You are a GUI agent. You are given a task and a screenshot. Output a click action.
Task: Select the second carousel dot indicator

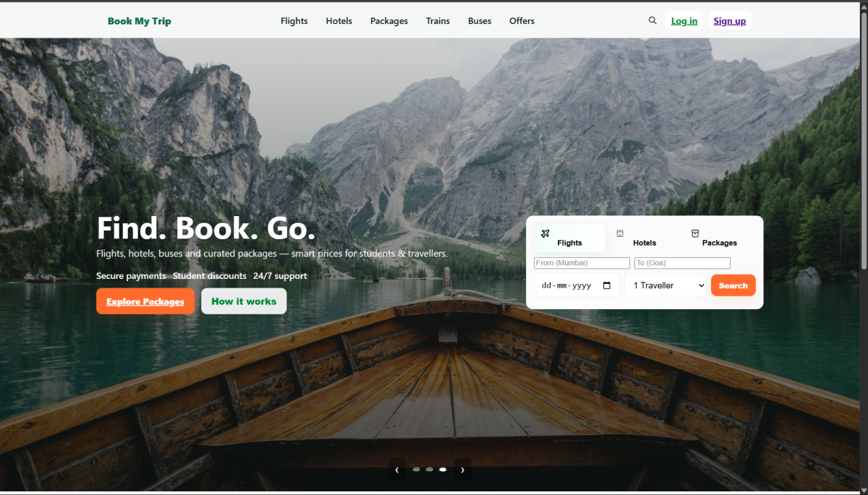(430, 470)
